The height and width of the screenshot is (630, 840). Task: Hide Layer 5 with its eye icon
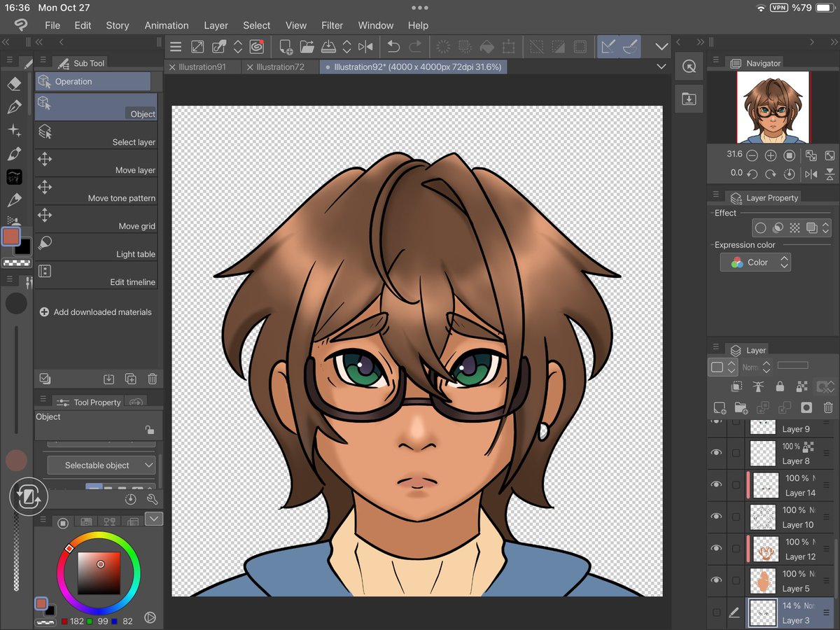pyautogui.click(x=716, y=580)
